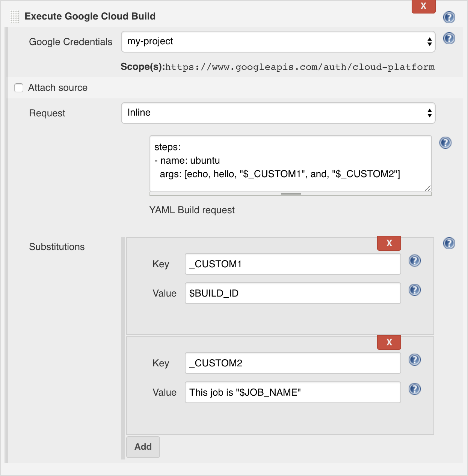
Task: Click the $BUILD_ID value input
Action: click(293, 293)
